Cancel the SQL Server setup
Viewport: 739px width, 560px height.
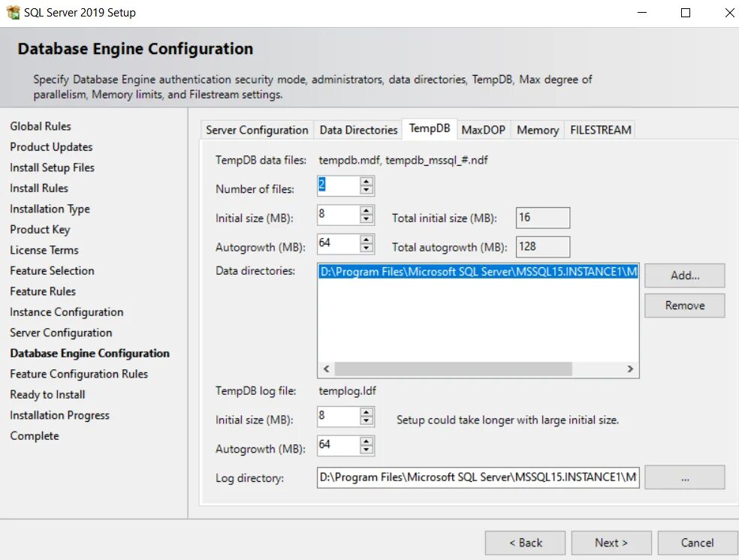(698, 543)
